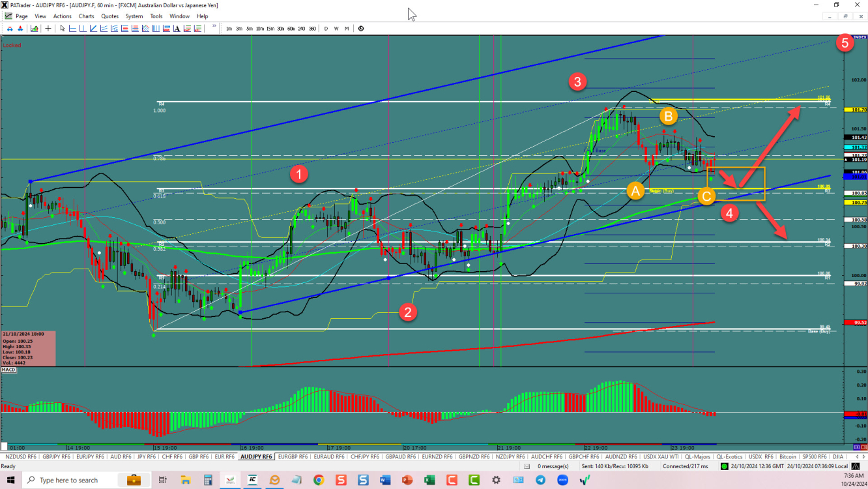
Task: Open Zoom from the taskbar
Action: click(562, 480)
